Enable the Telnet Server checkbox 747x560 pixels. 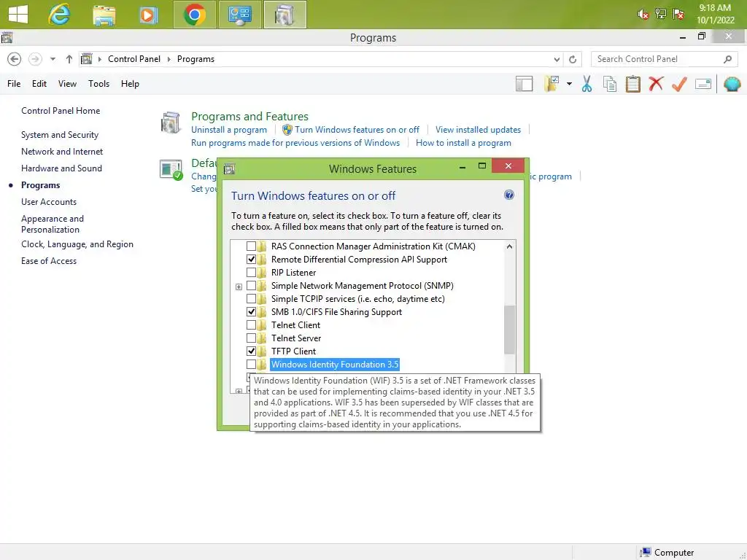[x=251, y=338]
